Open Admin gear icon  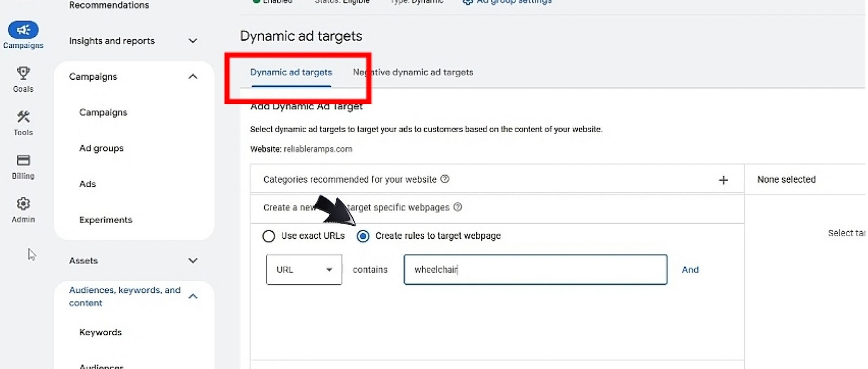[x=23, y=204]
